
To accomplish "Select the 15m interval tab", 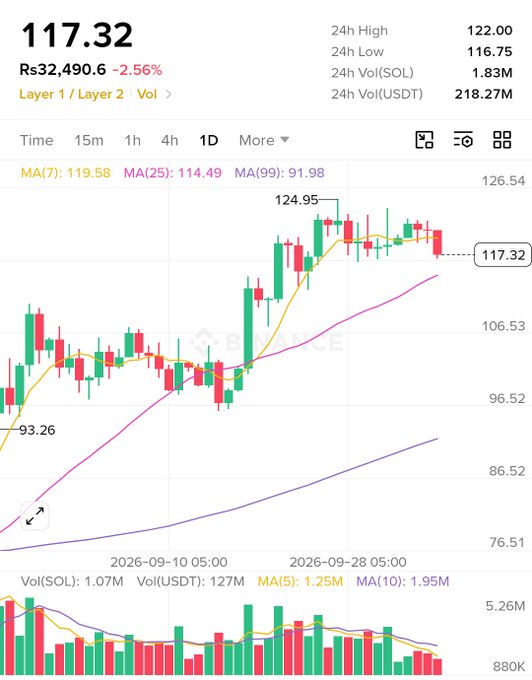I will pos(88,141).
